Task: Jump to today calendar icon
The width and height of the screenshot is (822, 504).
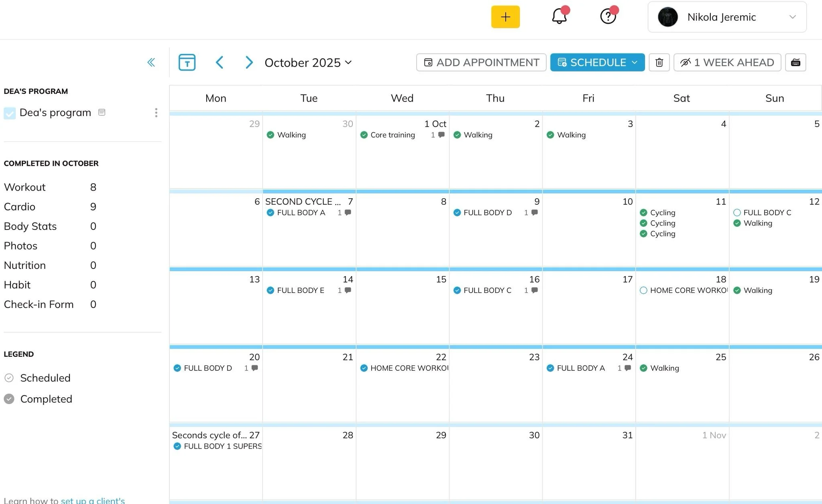Action: pos(187,62)
